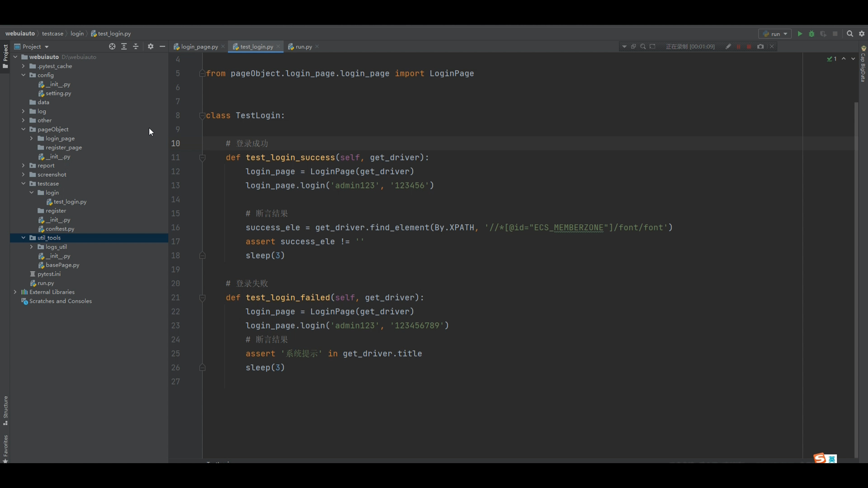Click the recorder pencil annotate icon
This screenshot has width=868, height=488.
728,47
